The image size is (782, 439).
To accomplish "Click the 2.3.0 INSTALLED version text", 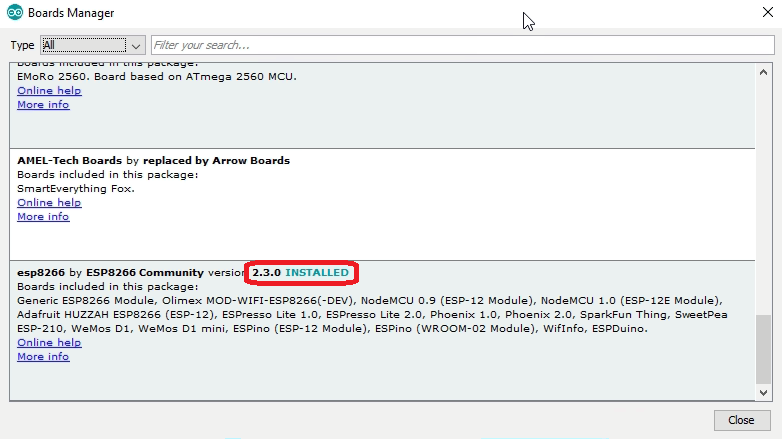I will coord(300,272).
